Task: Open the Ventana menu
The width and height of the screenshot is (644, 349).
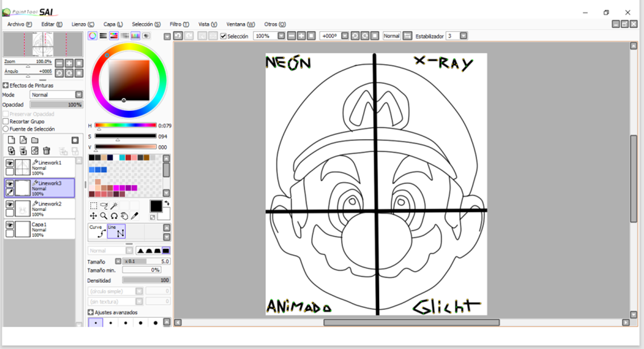Action: (x=241, y=24)
